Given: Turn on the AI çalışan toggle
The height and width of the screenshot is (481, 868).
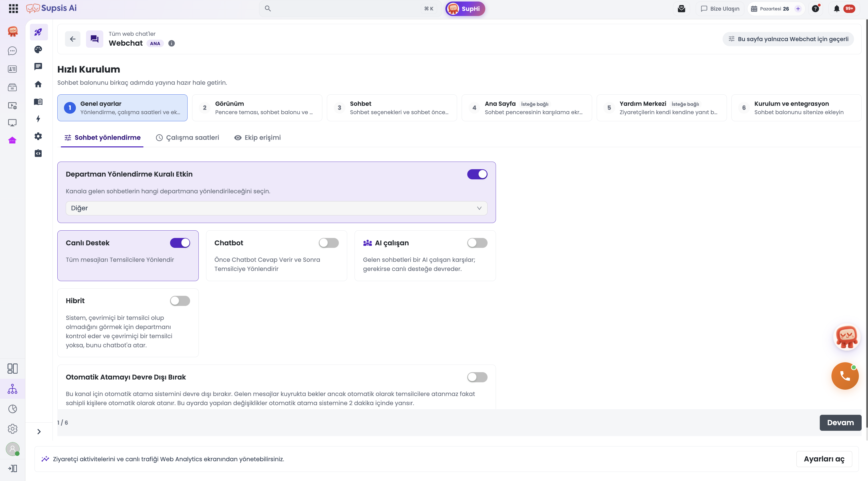Looking at the screenshot, I should tap(477, 243).
